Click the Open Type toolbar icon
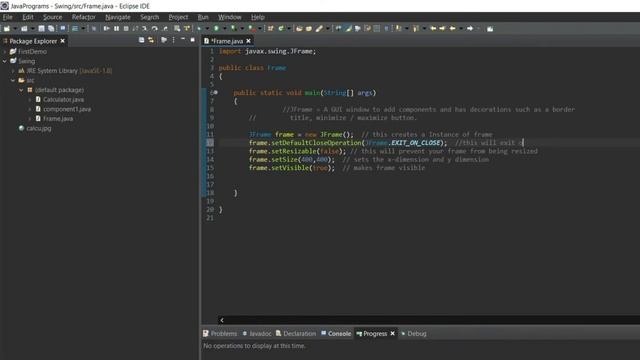640x360 pixels. [x=299, y=29]
